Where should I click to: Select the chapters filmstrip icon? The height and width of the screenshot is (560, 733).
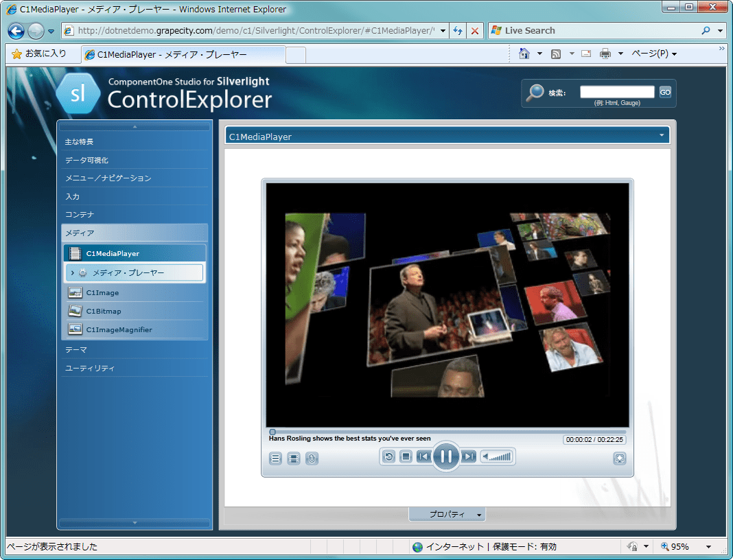pyautogui.click(x=294, y=458)
